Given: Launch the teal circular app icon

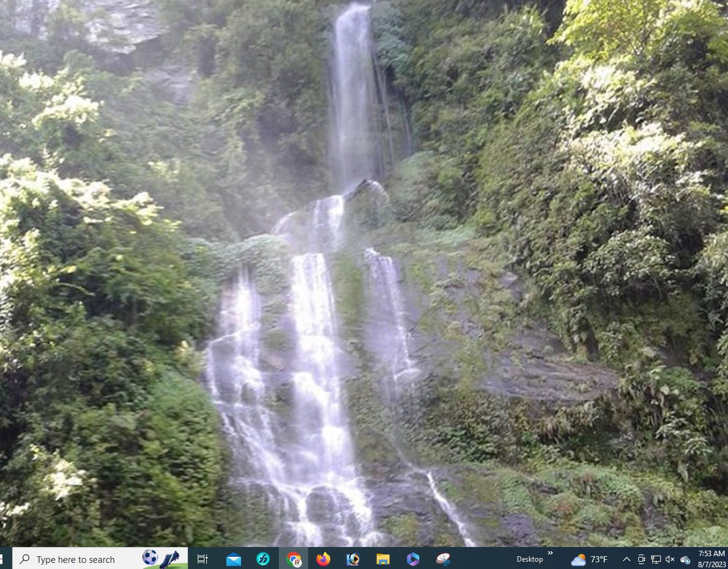Looking at the screenshot, I should coord(263,559).
